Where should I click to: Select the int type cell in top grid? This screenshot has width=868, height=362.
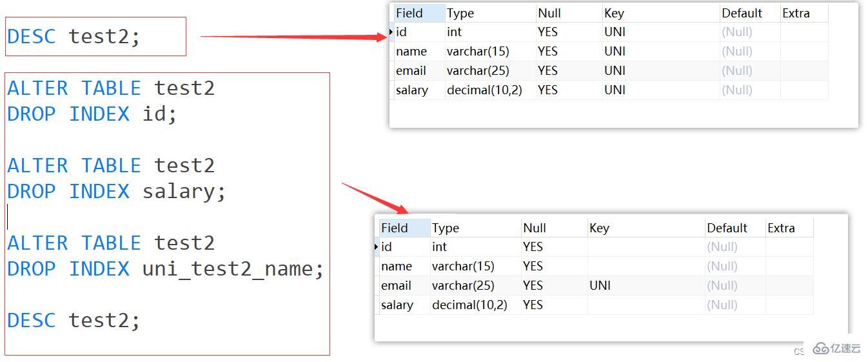coord(490,32)
